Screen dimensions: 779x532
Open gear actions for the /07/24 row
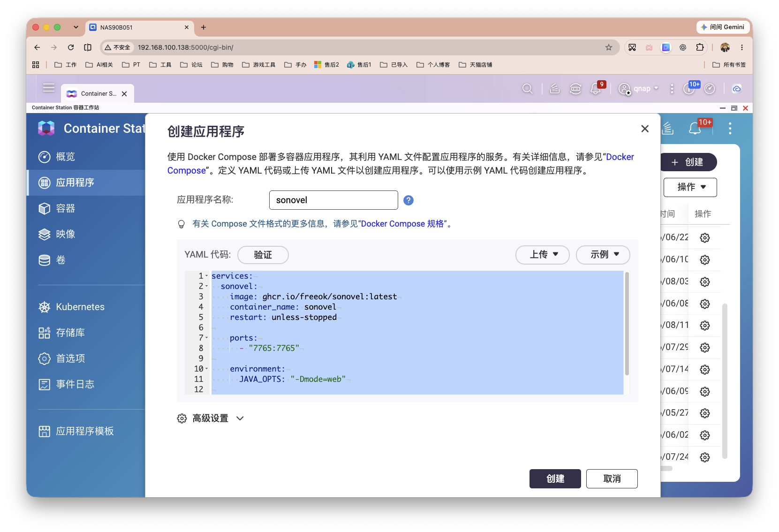(x=704, y=457)
